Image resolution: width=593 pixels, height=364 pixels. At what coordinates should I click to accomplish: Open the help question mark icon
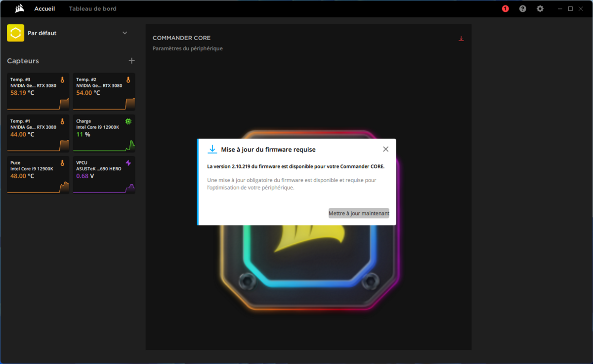point(523,9)
